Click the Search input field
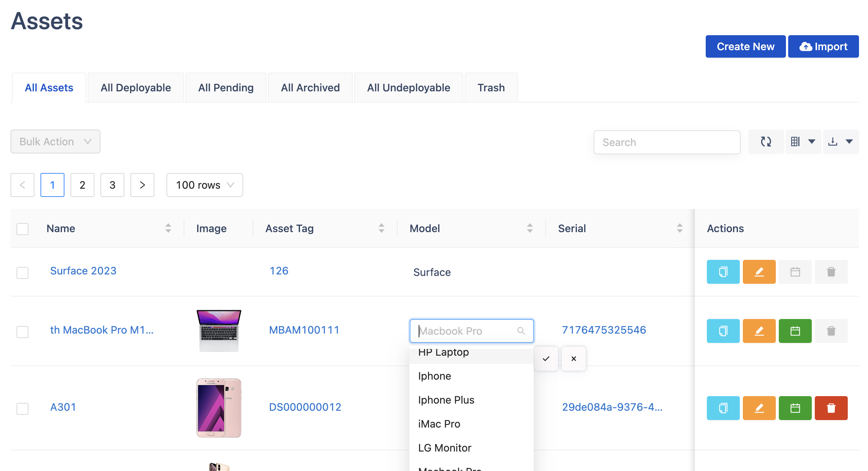Viewport: 868px width, 471px height. click(667, 142)
